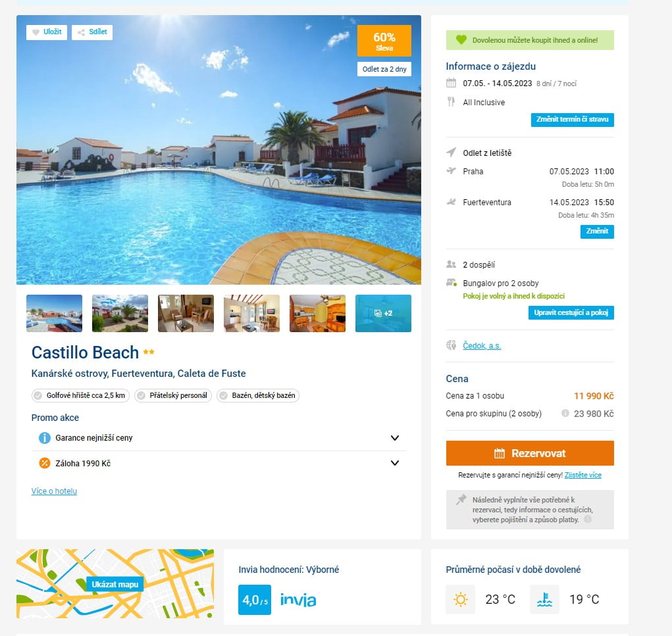
Task: Click the gallery icon showing +2 photos
Action: coord(383,313)
